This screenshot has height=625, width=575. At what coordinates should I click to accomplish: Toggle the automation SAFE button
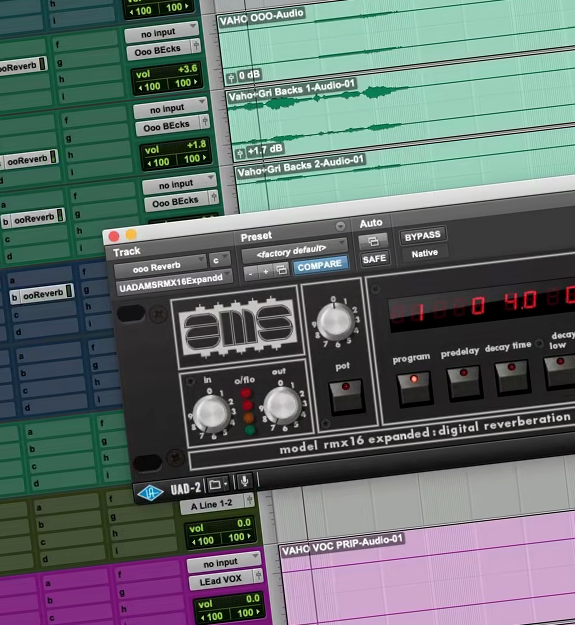(x=374, y=259)
